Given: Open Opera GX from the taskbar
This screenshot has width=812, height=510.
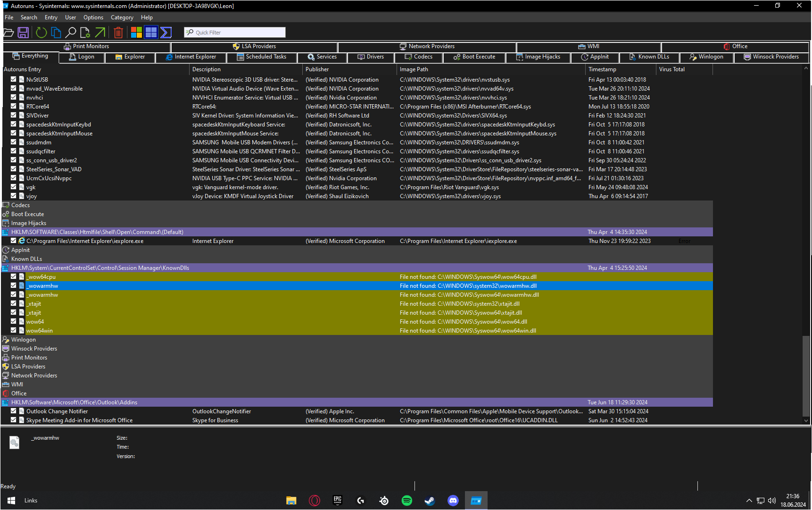Looking at the screenshot, I should coord(315,501).
